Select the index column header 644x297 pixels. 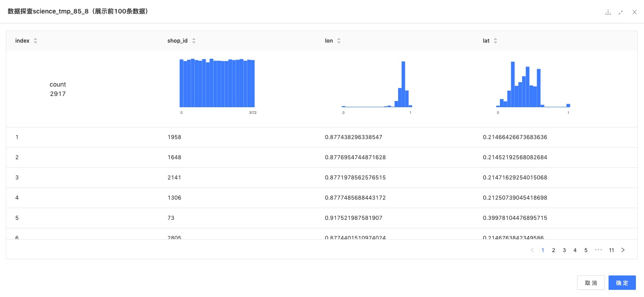(x=22, y=41)
